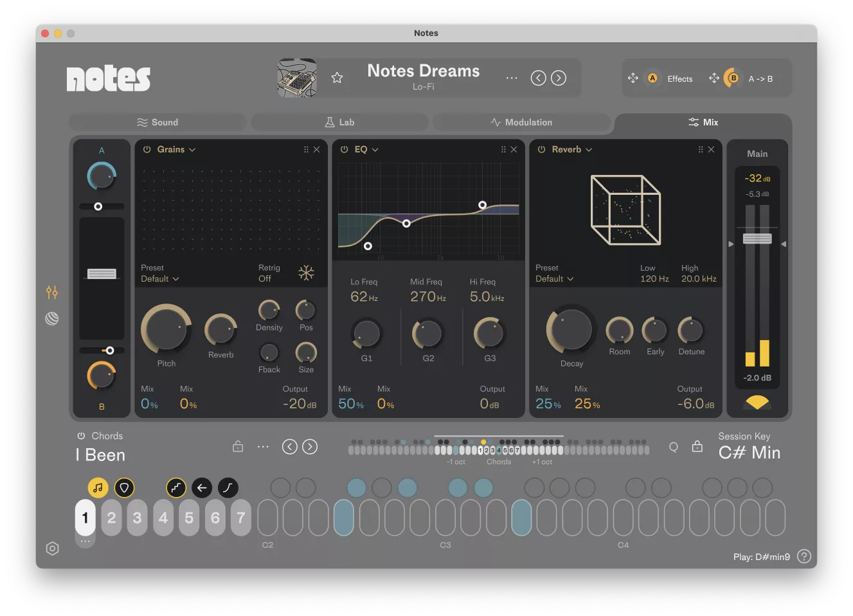Click the next preset arrow beside Notes Dreams
The height and width of the screenshot is (616, 853).
point(558,77)
